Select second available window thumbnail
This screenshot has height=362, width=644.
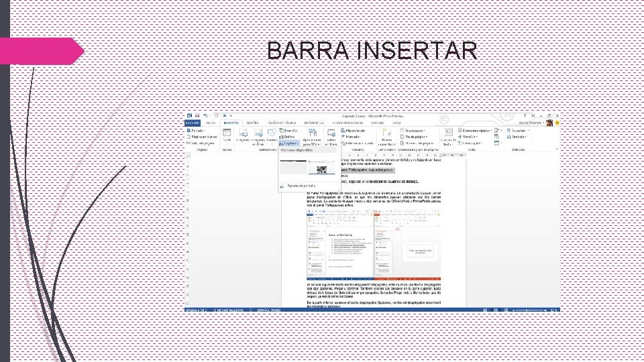[x=322, y=168]
